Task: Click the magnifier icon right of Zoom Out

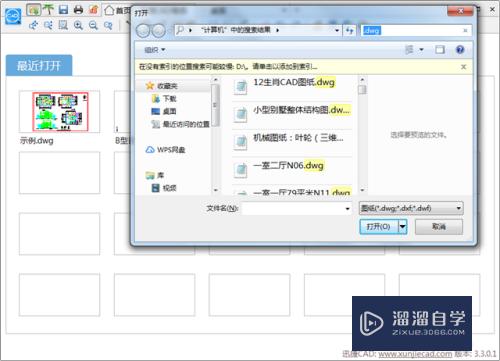Action: click(108, 25)
